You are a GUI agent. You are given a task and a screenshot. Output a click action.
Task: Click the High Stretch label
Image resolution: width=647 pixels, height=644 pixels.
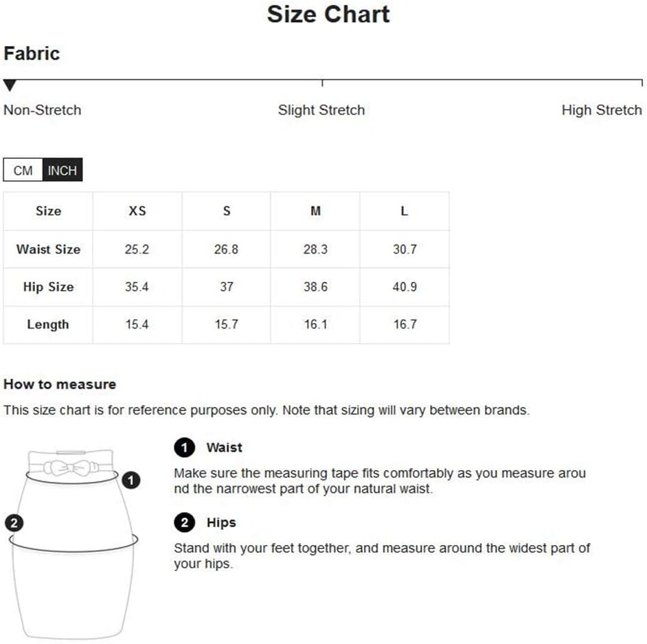point(602,110)
